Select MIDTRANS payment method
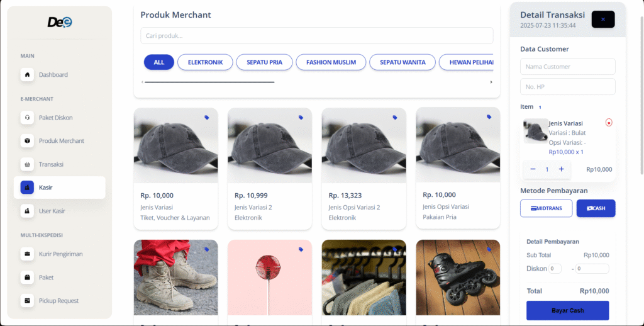The image size is (644, 326). pyautogui.click(x=546, y=208)
